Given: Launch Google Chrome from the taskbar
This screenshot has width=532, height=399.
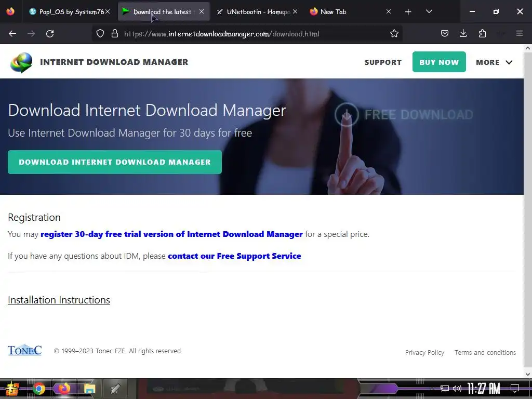Looking at the screenshot, I should [x=39, y=389].
